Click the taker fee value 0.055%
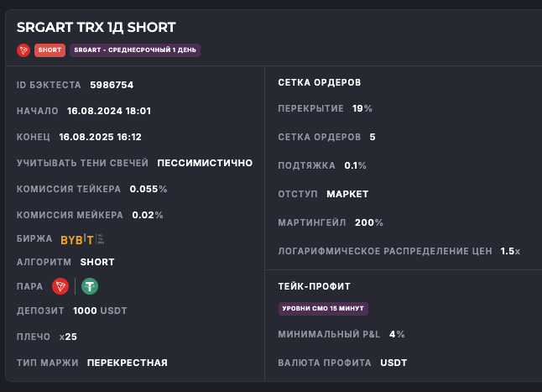 (x=148, y=189)
